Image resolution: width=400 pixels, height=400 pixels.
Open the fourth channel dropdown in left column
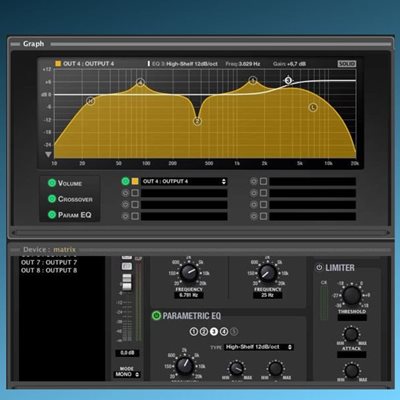[184, 216]
